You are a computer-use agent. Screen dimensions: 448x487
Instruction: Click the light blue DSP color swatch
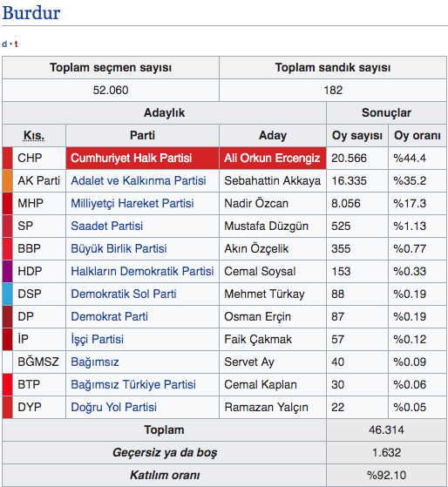[x=8, y=294]
